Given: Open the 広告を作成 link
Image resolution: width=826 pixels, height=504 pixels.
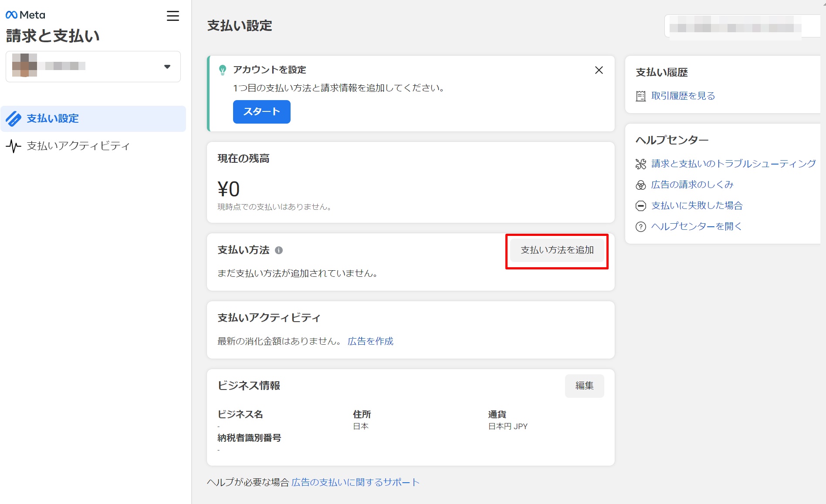Looking at the screenshot, I should point(370,341).
